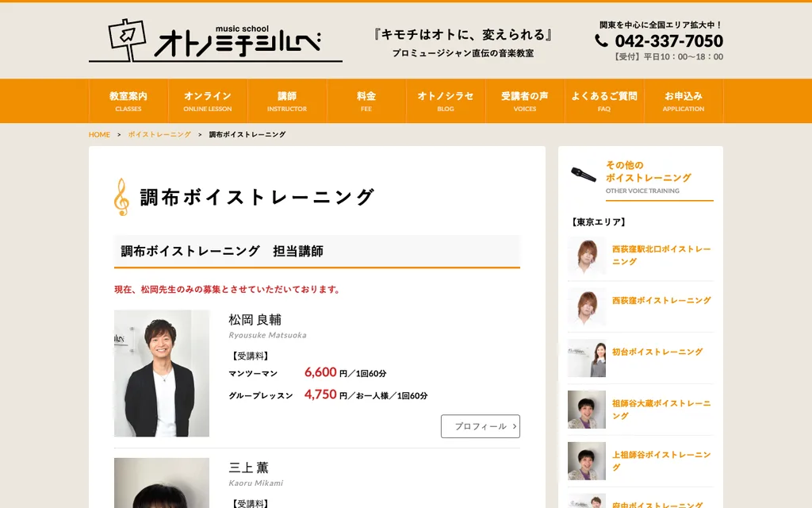Click thumbnail for 上祖師谷ボイストレーニング

tap(587, 460)
